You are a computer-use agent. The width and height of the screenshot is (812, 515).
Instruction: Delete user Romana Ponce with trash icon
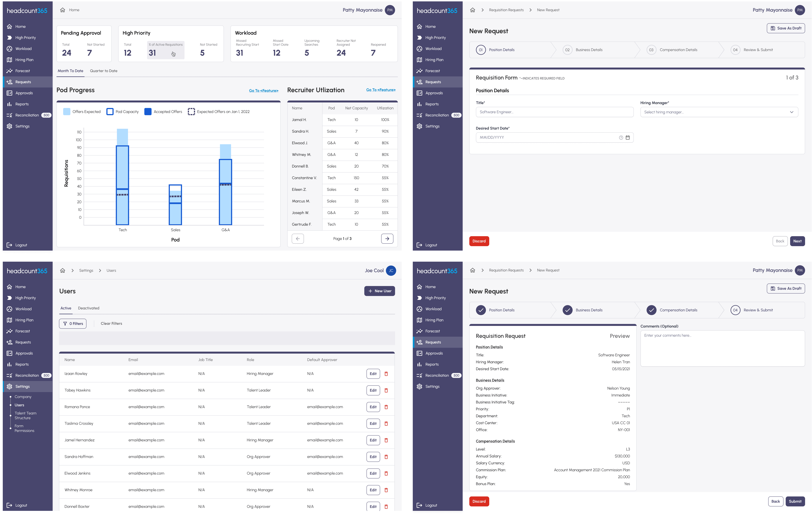pyautogui.click(x=386, y=407)
